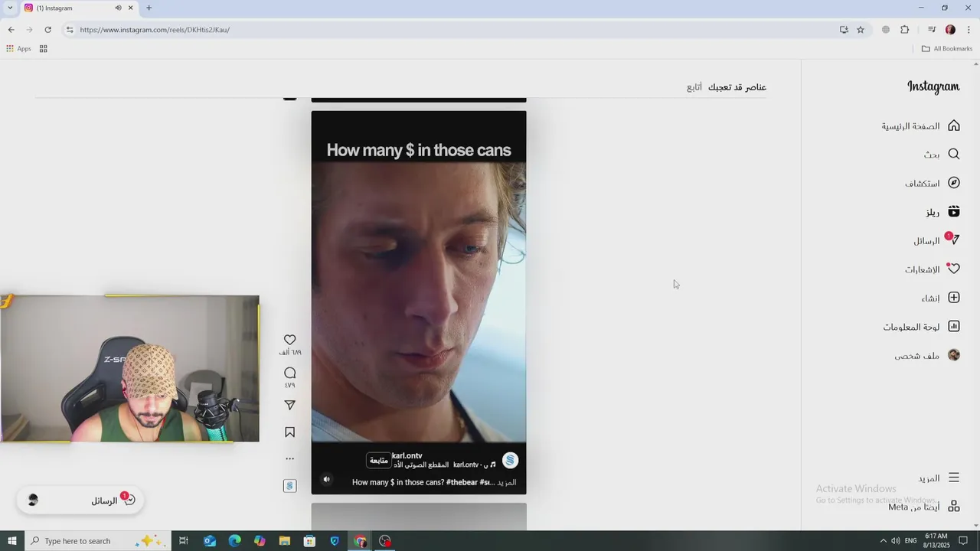980x551 pixels.
Task: Open the Notifications heart icon in sidebar
Action: coord(954,269)
